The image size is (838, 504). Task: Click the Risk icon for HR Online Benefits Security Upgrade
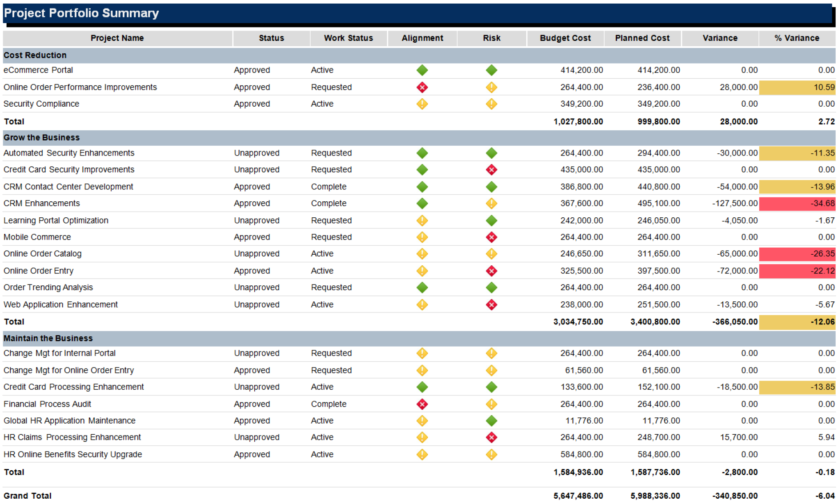[x=491, y=454]
